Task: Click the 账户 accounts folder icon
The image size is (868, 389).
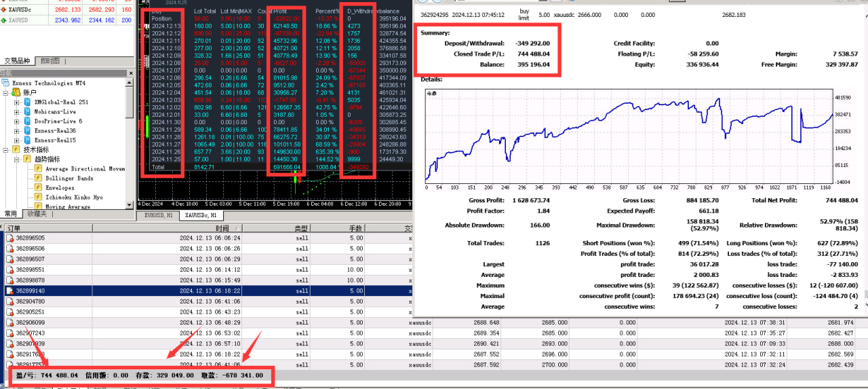Action: coord(16,92)
